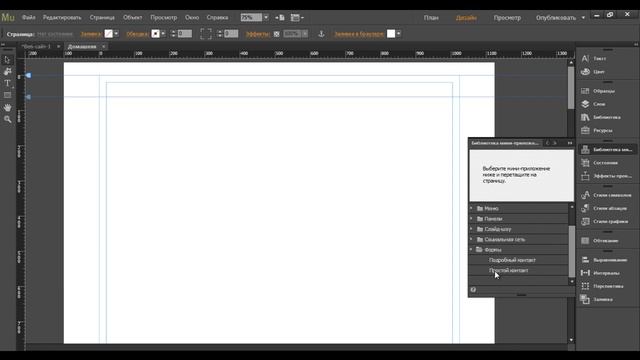
Task: Click the corner radius input field
Action: coord(231,34)
